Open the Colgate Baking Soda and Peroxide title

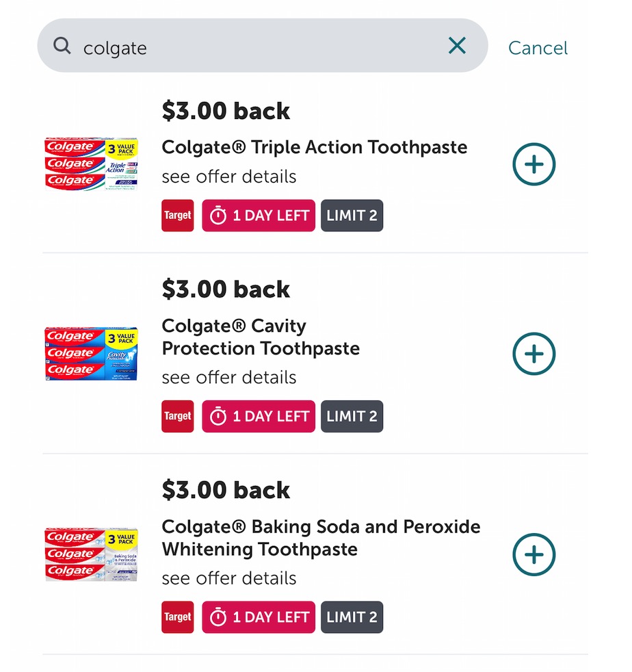(x=320, y=538)
